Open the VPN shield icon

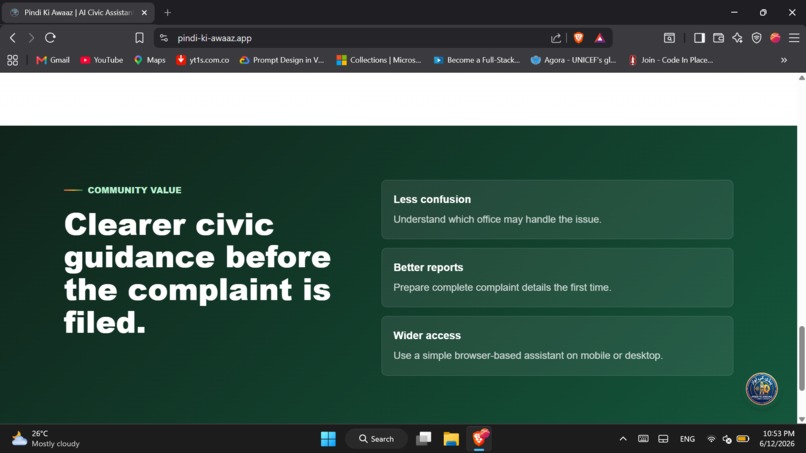coord(756,38)
